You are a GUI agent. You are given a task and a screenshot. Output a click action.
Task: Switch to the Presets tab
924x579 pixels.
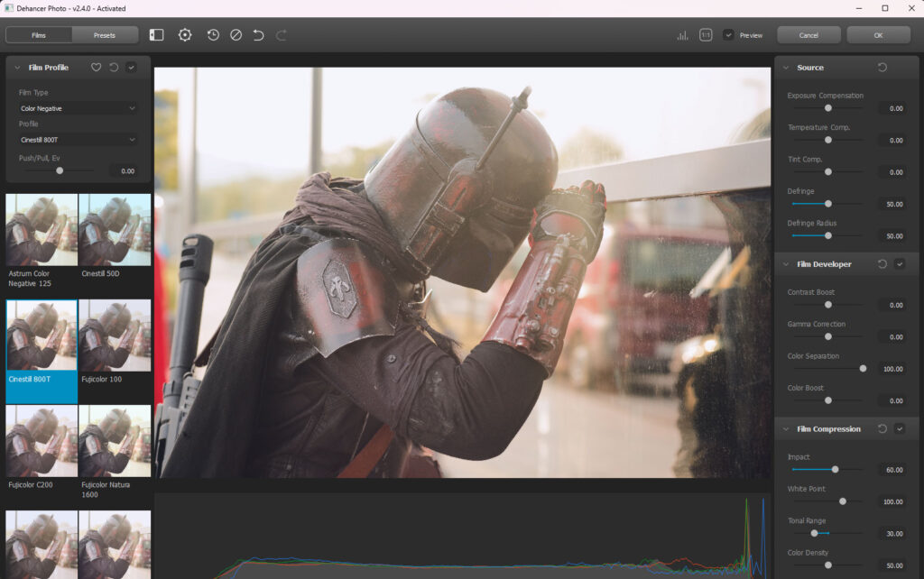pos(105,35)
